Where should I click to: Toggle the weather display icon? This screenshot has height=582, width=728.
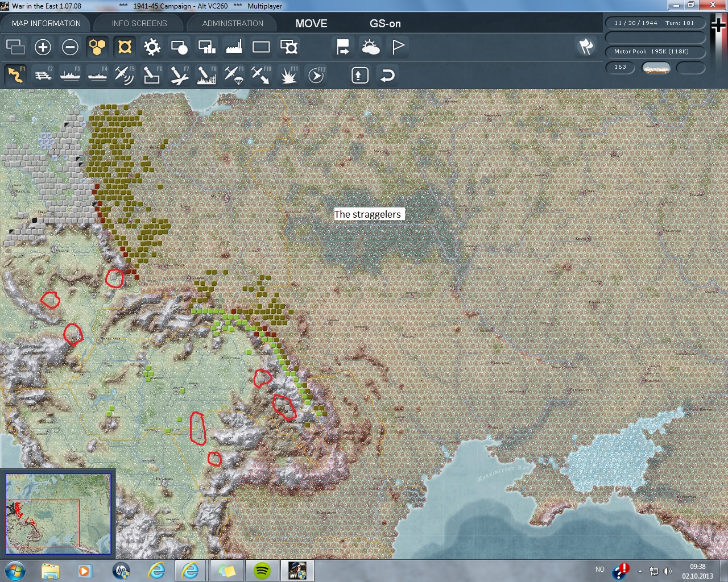tap(370, 47)
